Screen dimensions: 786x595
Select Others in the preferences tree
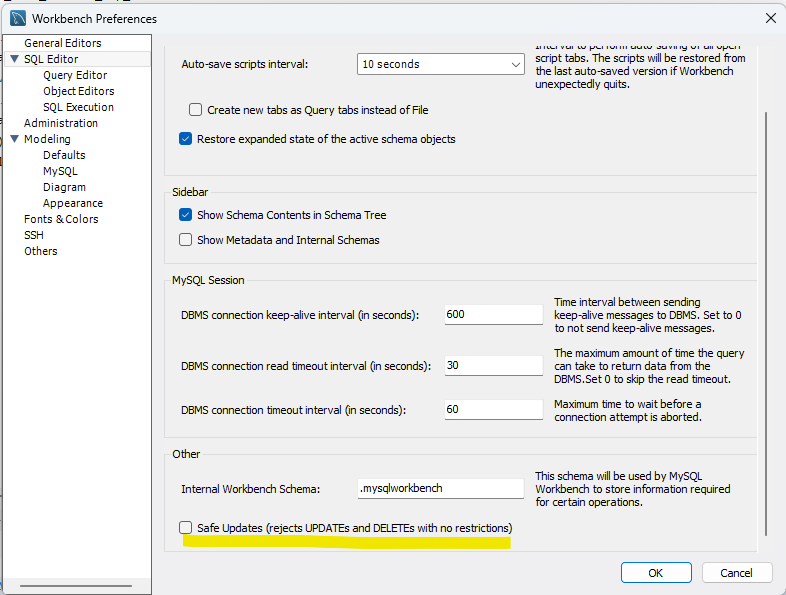pos(41,251)
